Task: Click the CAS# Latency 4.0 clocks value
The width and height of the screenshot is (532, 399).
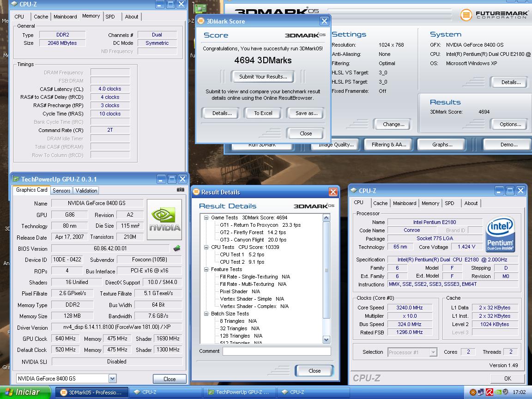Action: 110,89
